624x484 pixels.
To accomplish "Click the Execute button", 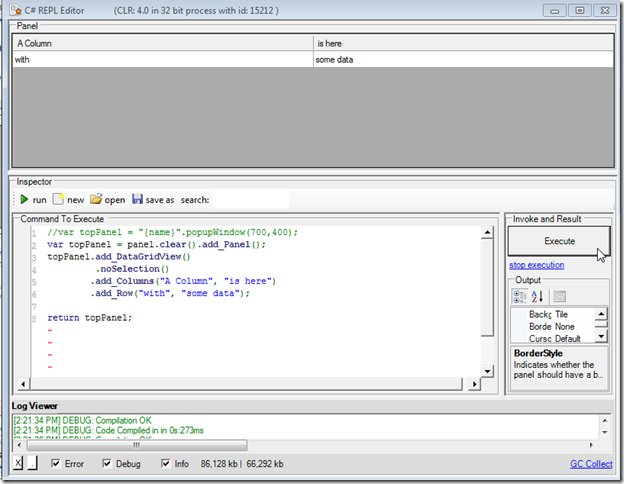I will click(559, 241).
